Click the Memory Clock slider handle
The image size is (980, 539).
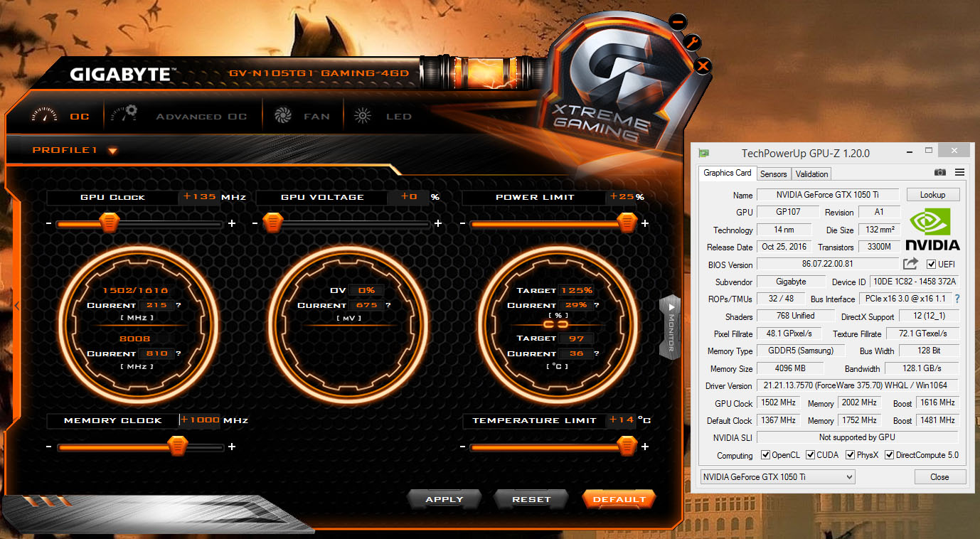(178, 446)
